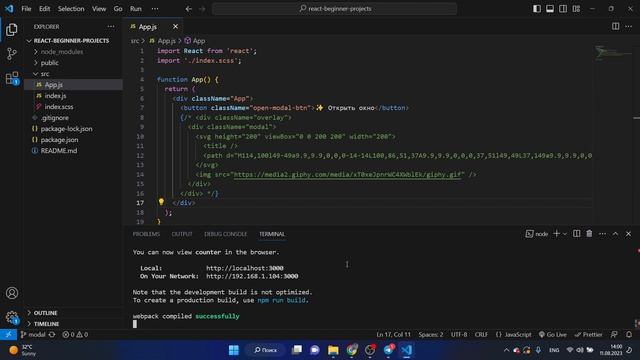
Task: Open Customize Layout options
Action: click(x=576, y=9)
